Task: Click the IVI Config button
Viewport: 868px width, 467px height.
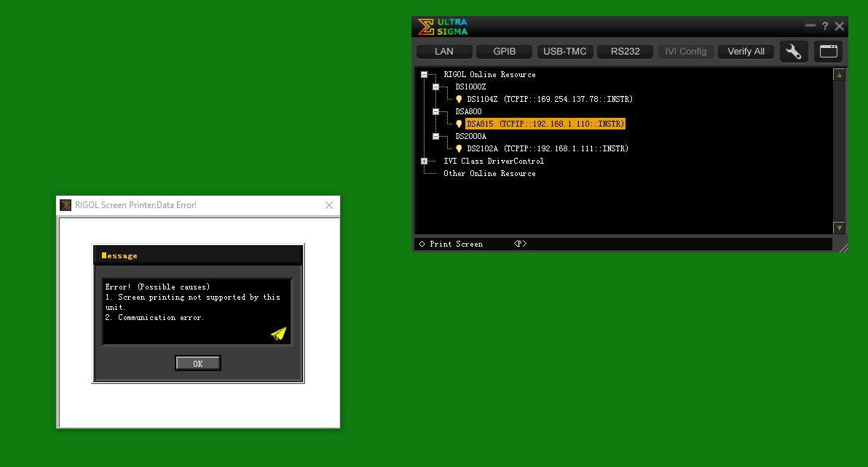Action: tap(685, 52)
